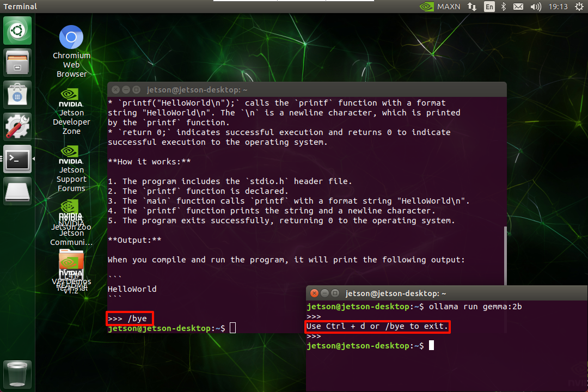588x392 pixels.
Task: Click the background terminal title bar text
Action: click(x=197, y=90)
